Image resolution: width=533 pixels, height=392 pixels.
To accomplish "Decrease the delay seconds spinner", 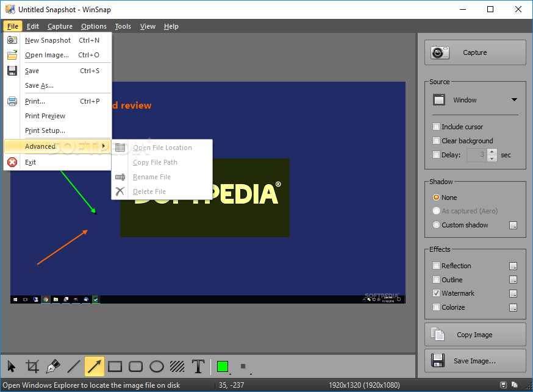I will [492, 159].
